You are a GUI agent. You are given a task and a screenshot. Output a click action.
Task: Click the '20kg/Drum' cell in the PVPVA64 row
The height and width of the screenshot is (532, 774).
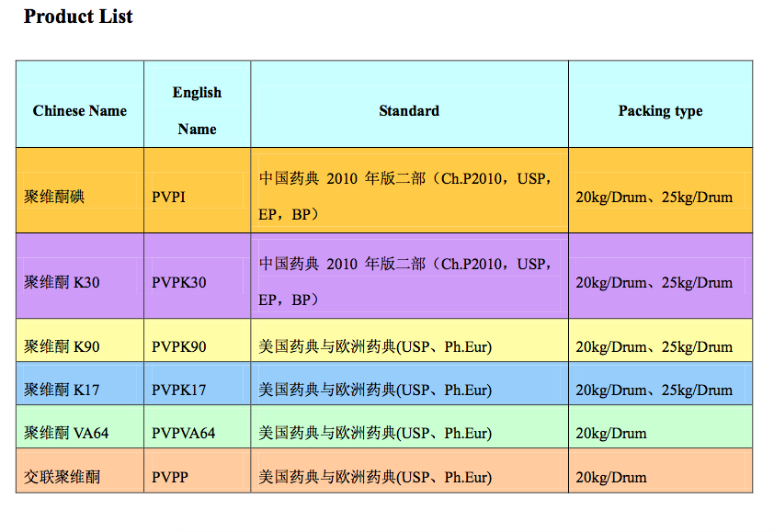(660, 427)
